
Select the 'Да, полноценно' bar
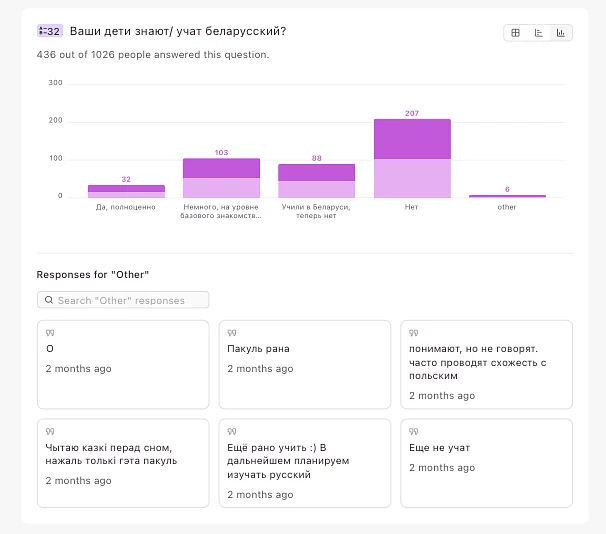tap(126, 190)
